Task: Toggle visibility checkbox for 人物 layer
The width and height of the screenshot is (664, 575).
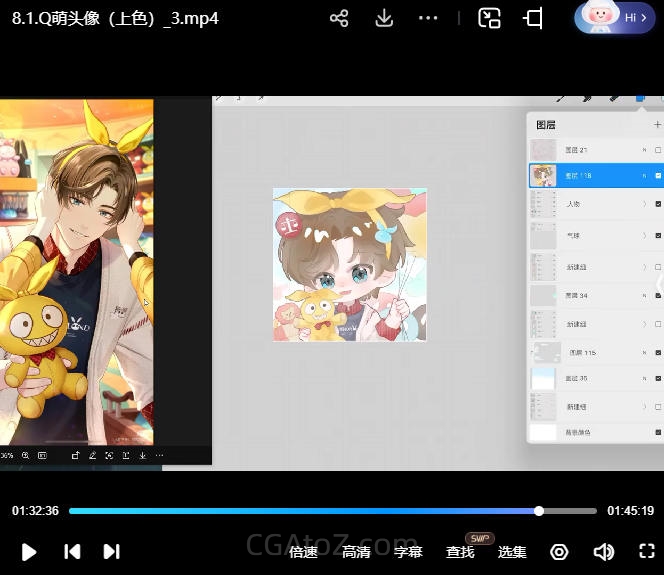Action: coord(658,204)
